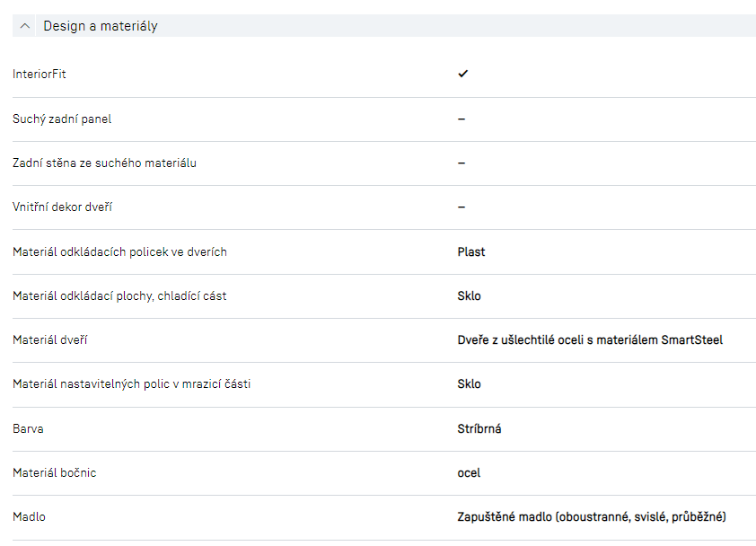Click the Design a materiály section header
Screen dimensions: 756x546
coord(101,26)
